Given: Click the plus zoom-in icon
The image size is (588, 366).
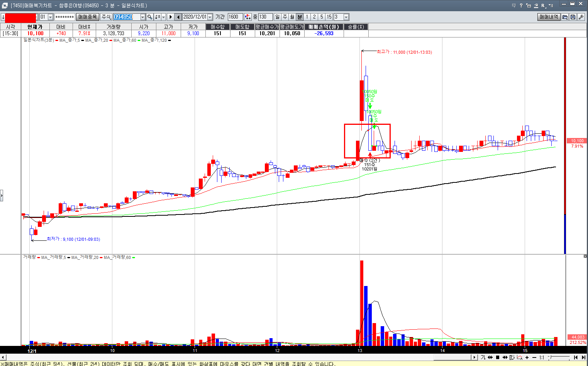Looking at the screenshot, I should point(527,357).
